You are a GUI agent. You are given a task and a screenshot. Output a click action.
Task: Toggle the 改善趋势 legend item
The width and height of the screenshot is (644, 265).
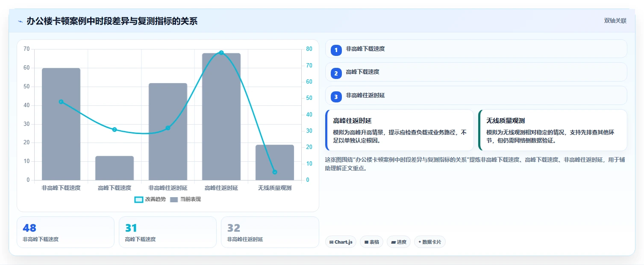click(150, 199)
